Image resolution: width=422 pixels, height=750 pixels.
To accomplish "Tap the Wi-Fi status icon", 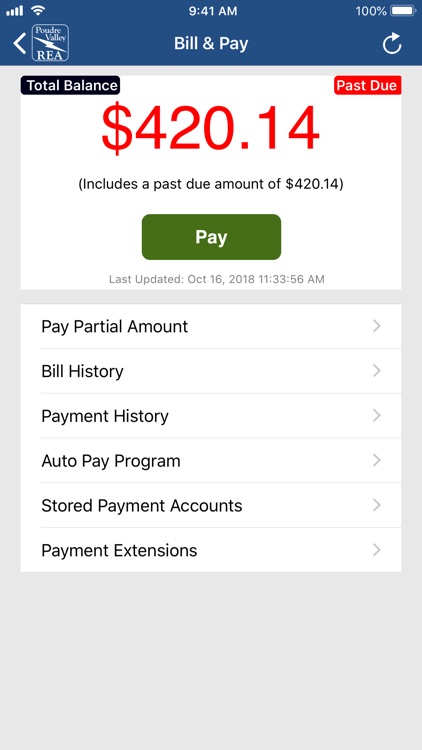I will pyautogui.click(x=37, y=10).
